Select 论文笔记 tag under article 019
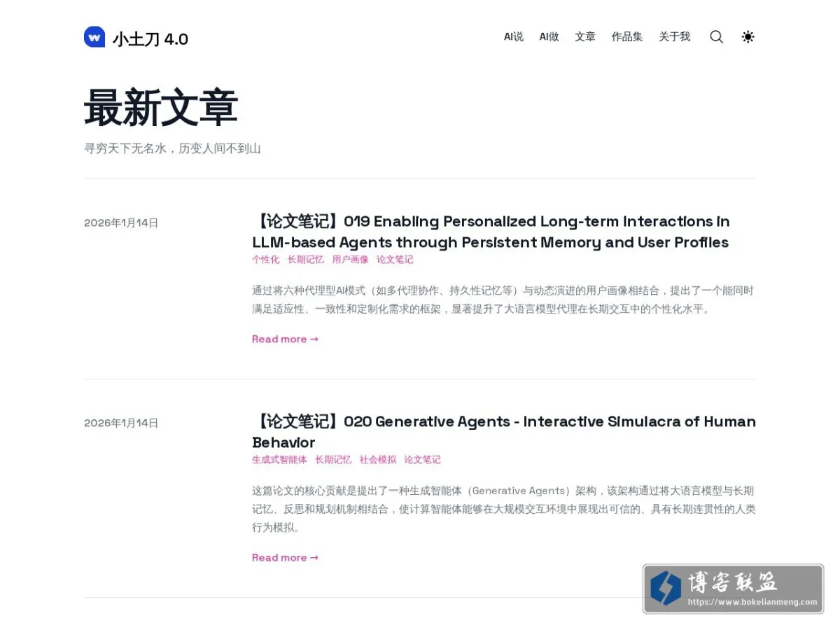The height and width of the screenshot is (630, 840). pyautogui.click(x=395, y=260)
